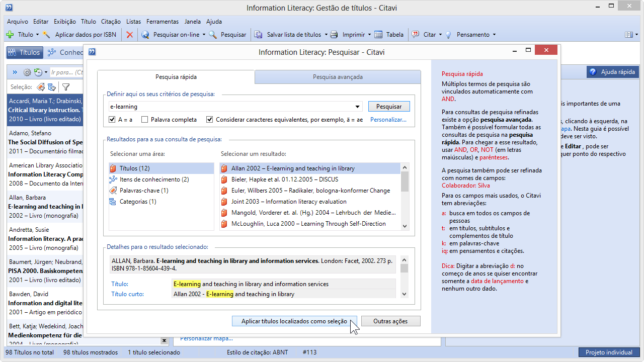The height and width of the screenshot is (362, 644).
Task: Click the gear settings icon in title list
Action: tap(27, 72)
